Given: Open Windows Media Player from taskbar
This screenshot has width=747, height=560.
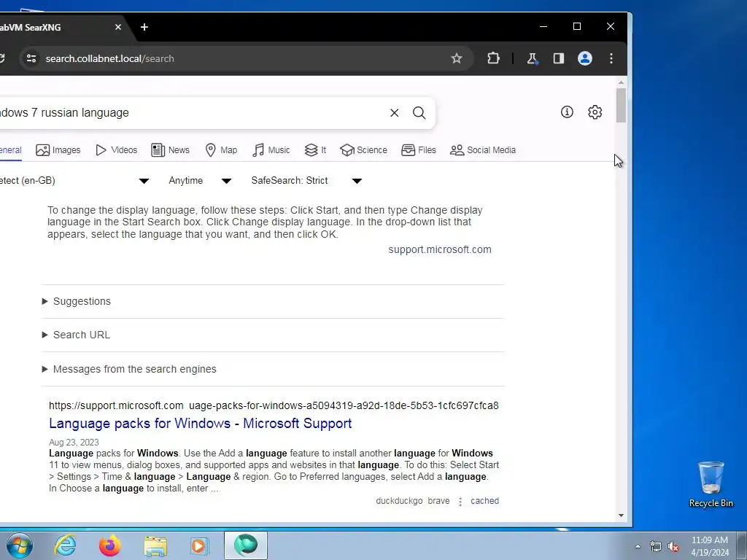Looking at the screenshot, I should 198,545.
